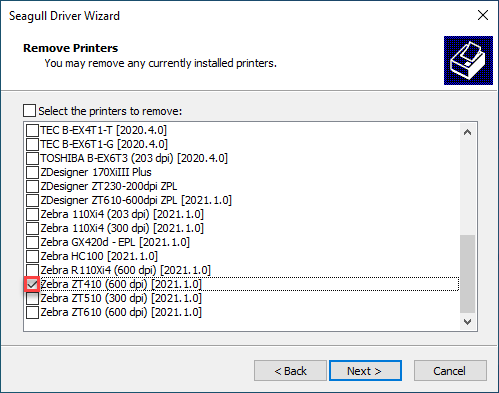Check Zebra ZT510 (300 dpi) checkbox
Screen dimensions: 499x393
click(32, 298)
